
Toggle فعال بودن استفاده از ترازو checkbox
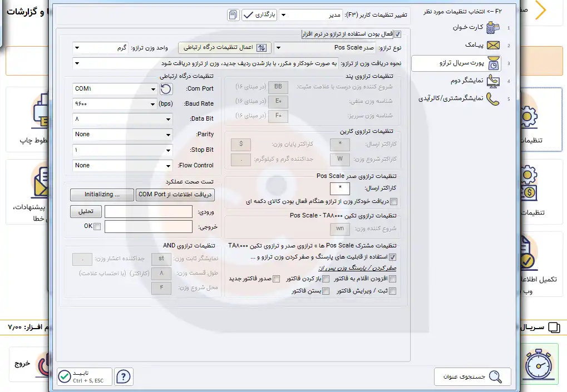tap(397, 34)
